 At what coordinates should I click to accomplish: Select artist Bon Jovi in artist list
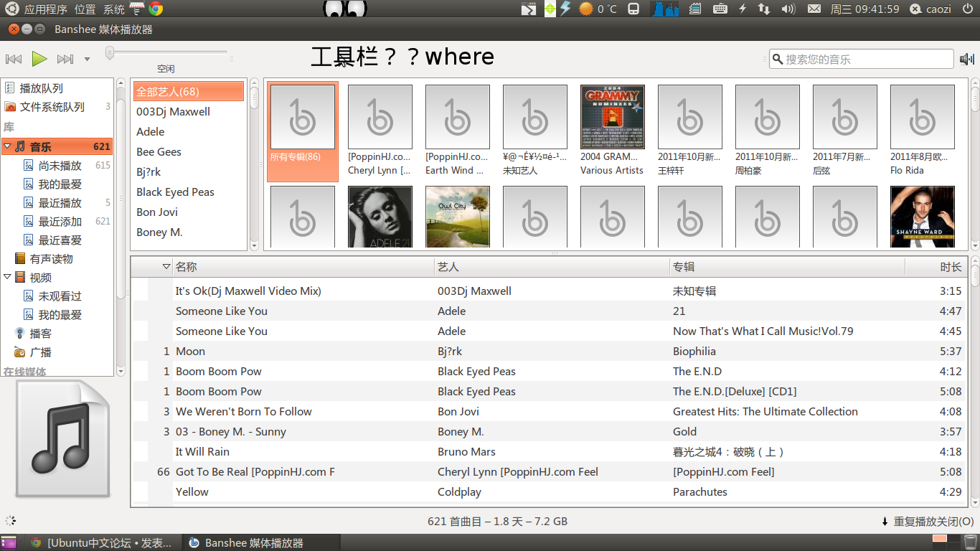[189, 212]
